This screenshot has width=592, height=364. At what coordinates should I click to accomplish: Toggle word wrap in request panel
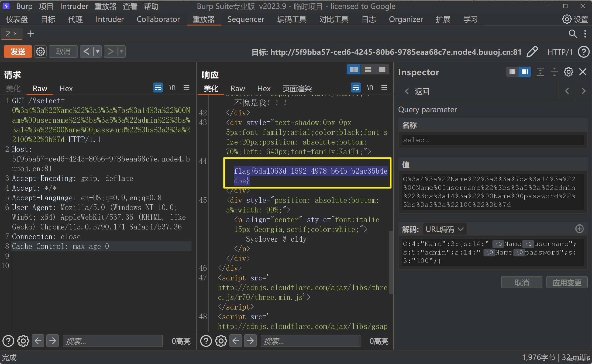158,88
